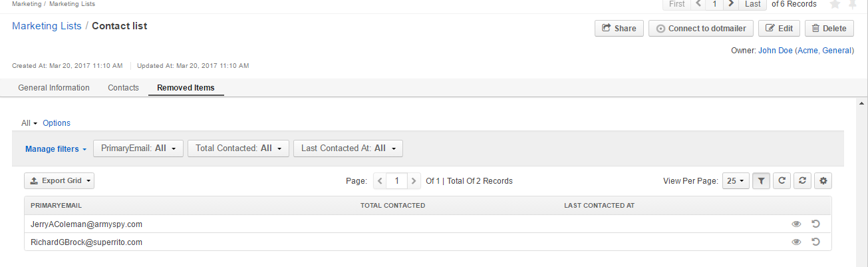Viewport: 868px width, 267px height.
Task: Restore JerryAColeman@armyspy.com with the undo icon
Action: (x=815, y=224)
